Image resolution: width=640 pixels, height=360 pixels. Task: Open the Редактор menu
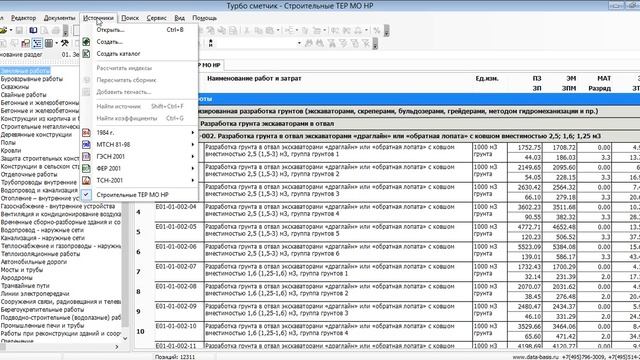click(x=23, y=18)
